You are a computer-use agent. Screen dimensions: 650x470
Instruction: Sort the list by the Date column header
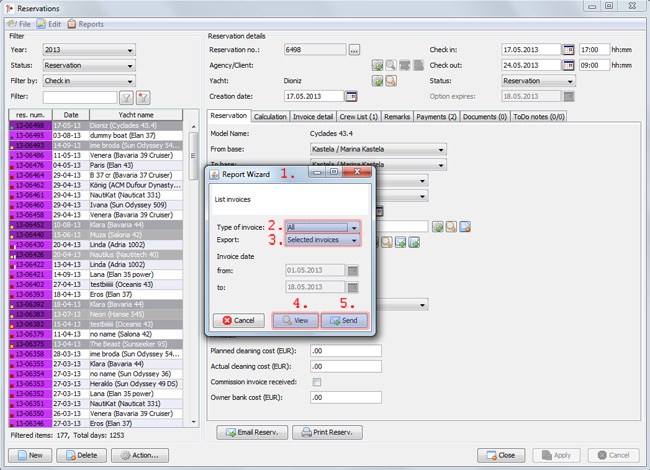point(71,115)
